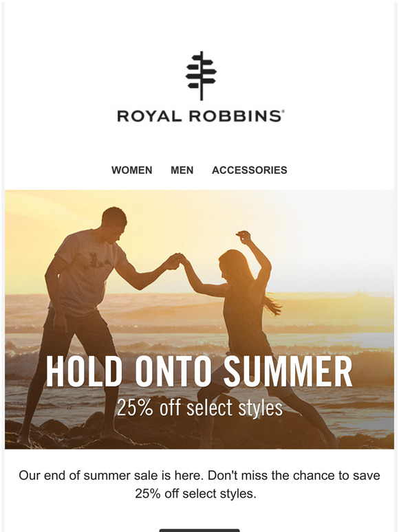Image resolution: width=399 pixels, height=532 pixels.
Task: Click the word ROBBINS in the brand name
Action: coord(235,116)
